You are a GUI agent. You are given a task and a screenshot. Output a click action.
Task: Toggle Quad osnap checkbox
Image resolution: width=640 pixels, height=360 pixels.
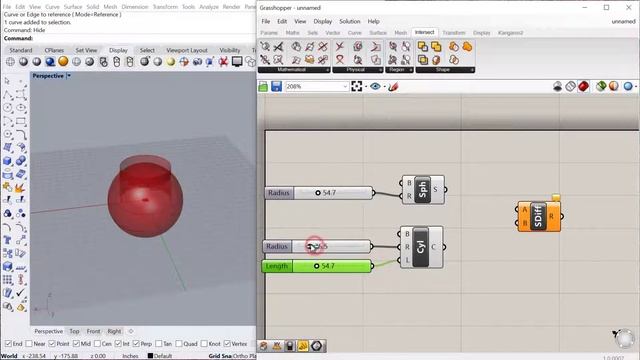coord(179,344)
